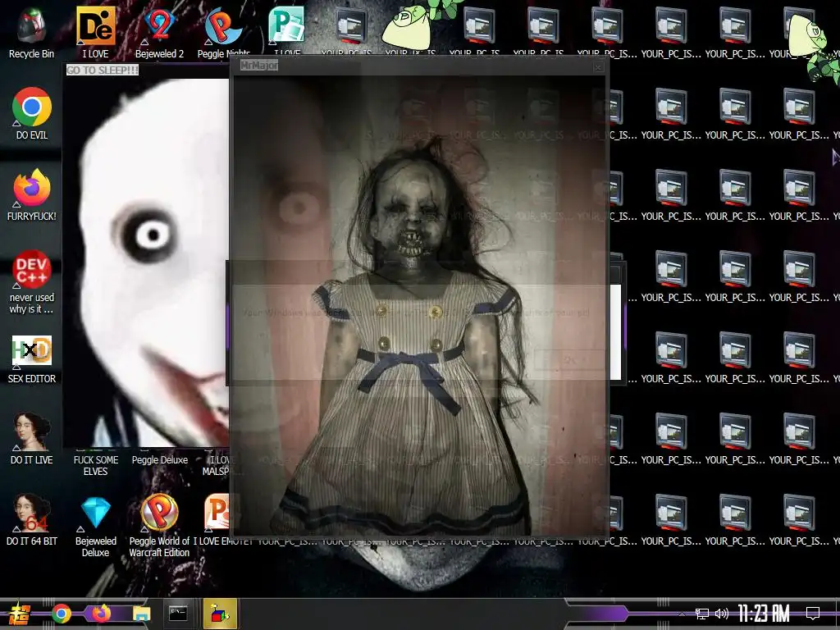The width and height of the screenshot is (840, 630).
Task: Close the MrMajor window
Action: [598, 67]
